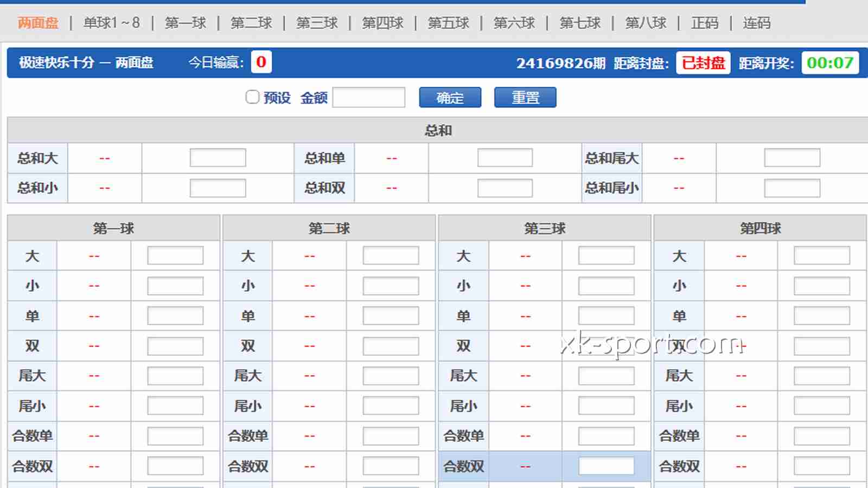Go to 第六球 tab

point(514,23)
